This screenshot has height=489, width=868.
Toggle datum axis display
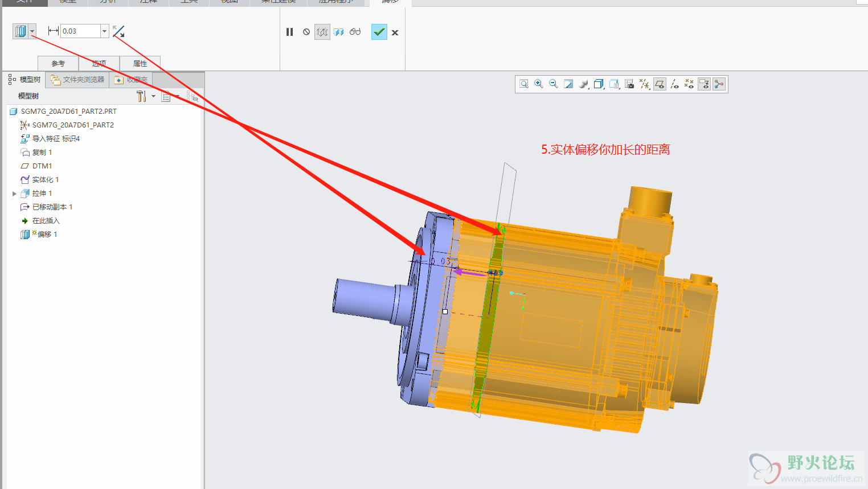point(674,84)
